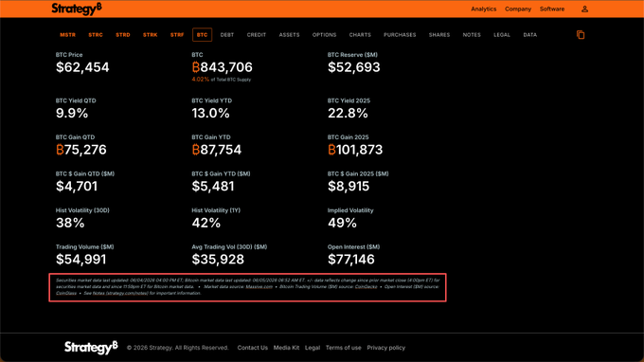
Task: Click the Hist Volatility (1Y) value 42%
Action: tap(206, 223)
